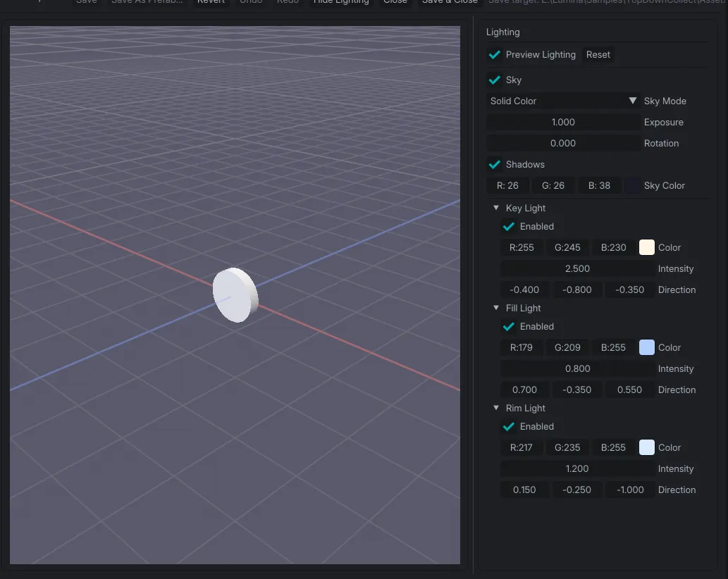Toggle Rim Light Enabled checkbox
Screen dimensions: 728x579
(509, 426)
